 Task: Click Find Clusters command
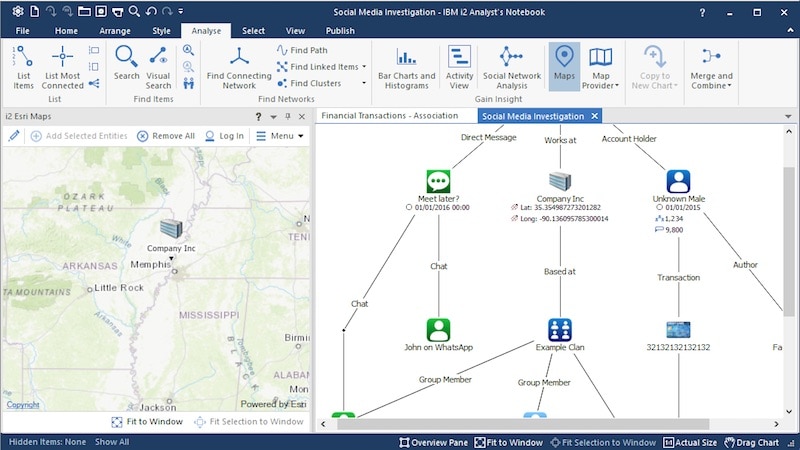pos(309,83)
